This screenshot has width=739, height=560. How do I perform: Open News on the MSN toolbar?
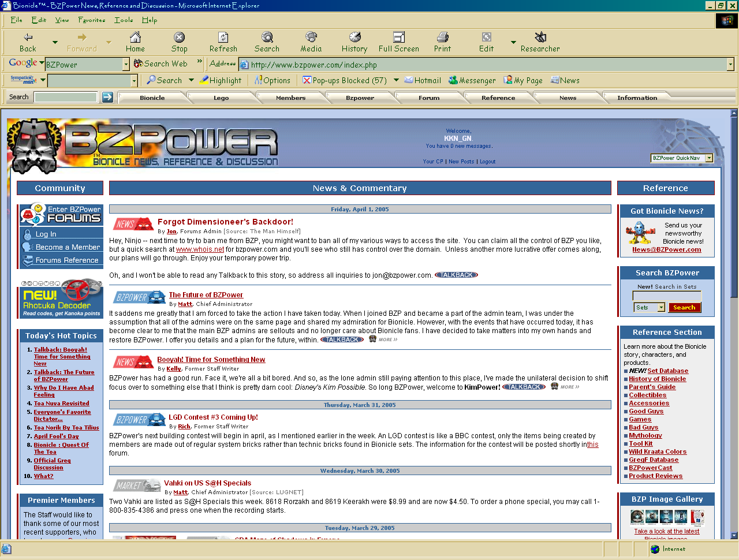565,80
